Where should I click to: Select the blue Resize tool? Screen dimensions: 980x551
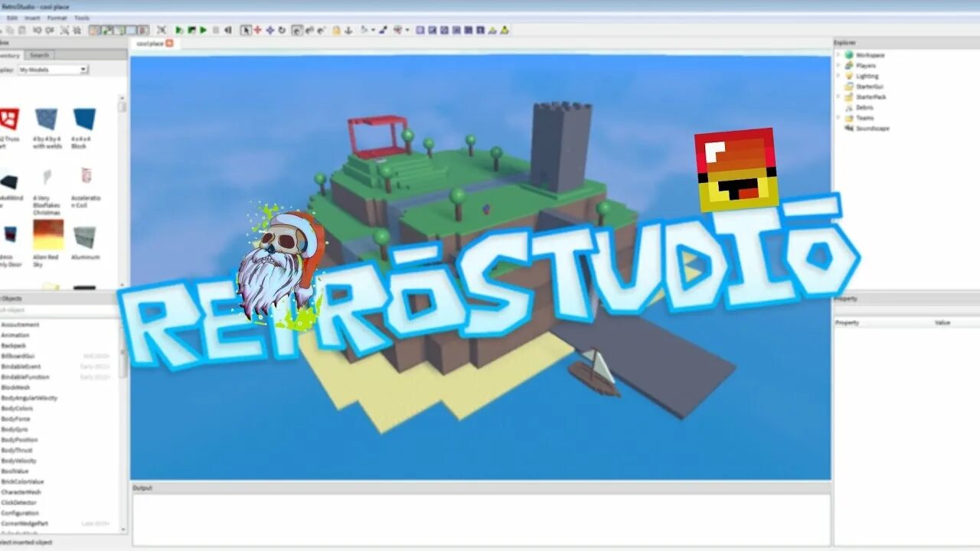269,30
